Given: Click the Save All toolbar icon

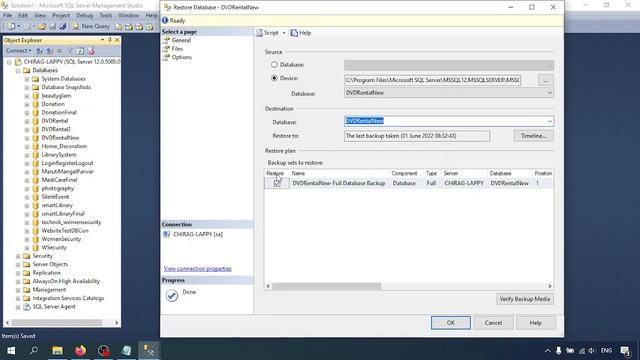Looking at the screenshot, I should (x=63, y=27).
